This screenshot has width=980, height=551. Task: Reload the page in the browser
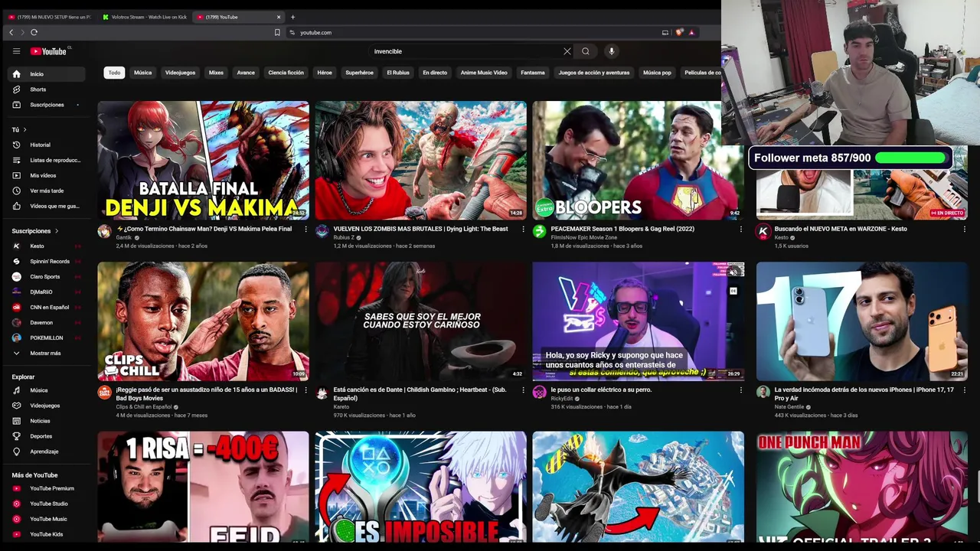coord(34,32)
